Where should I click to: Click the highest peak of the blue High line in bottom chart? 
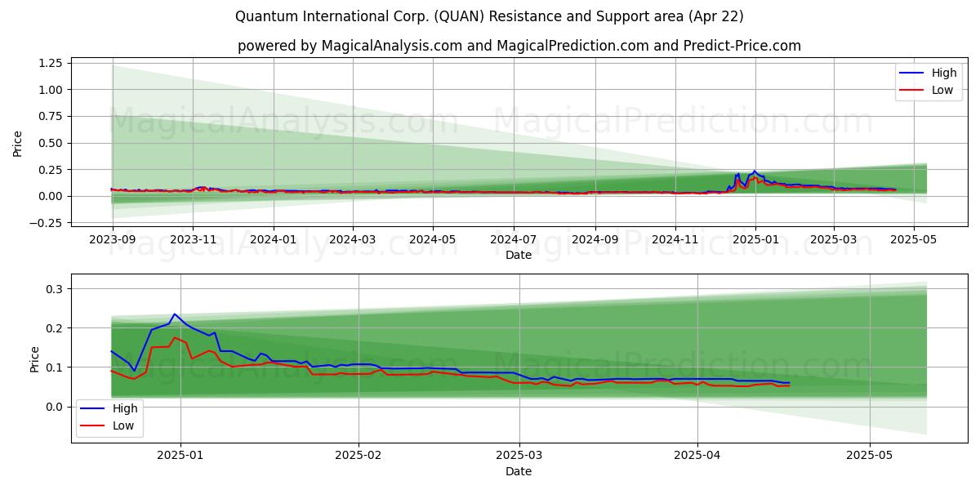click(x=174, y=314)
